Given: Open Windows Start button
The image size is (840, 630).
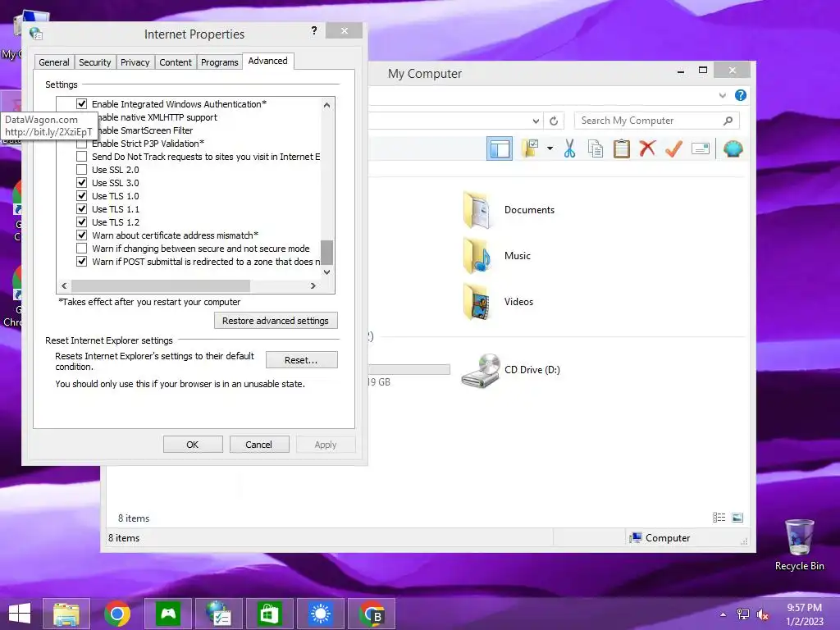Looking at the screenshot, I should pyautogui.click(x=20, y=614).
